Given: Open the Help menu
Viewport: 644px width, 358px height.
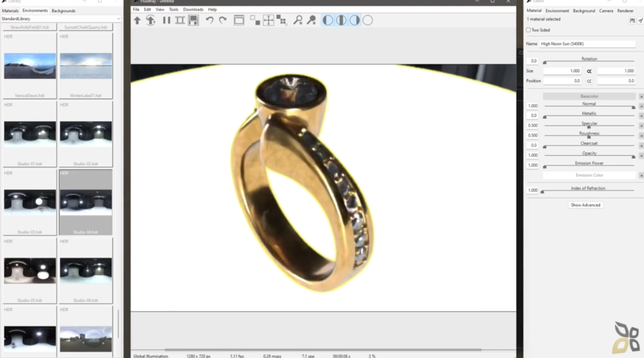Looking at the screenshot, I should tap(213, 9).
